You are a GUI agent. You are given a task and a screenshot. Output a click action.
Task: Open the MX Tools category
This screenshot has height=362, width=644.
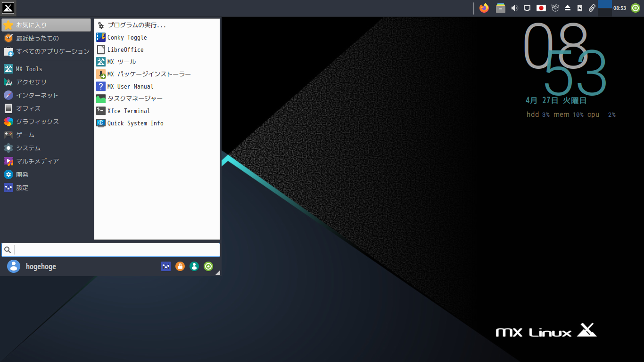click(x=46, y=69)
